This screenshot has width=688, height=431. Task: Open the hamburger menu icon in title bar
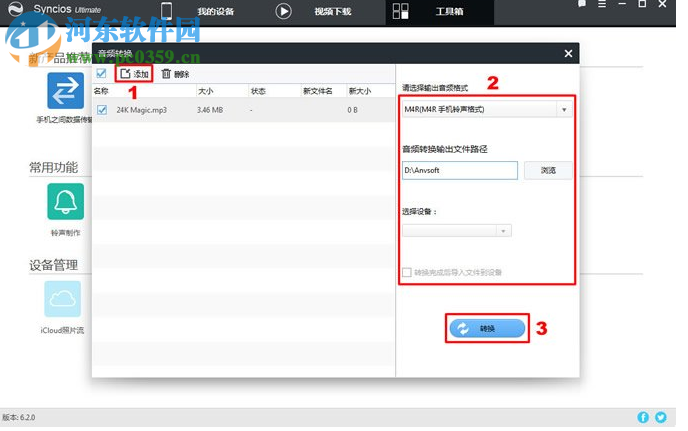[x=602, y=4]
